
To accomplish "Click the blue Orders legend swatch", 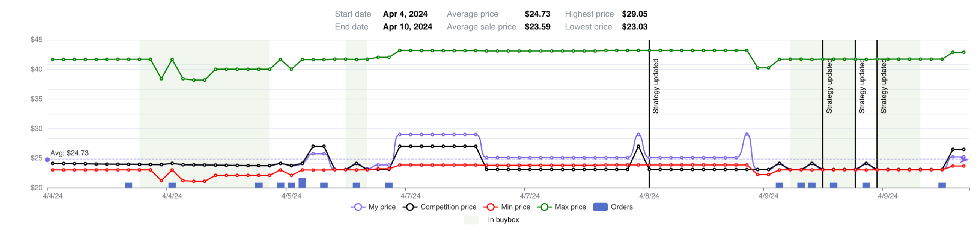I will pos(600,207).
